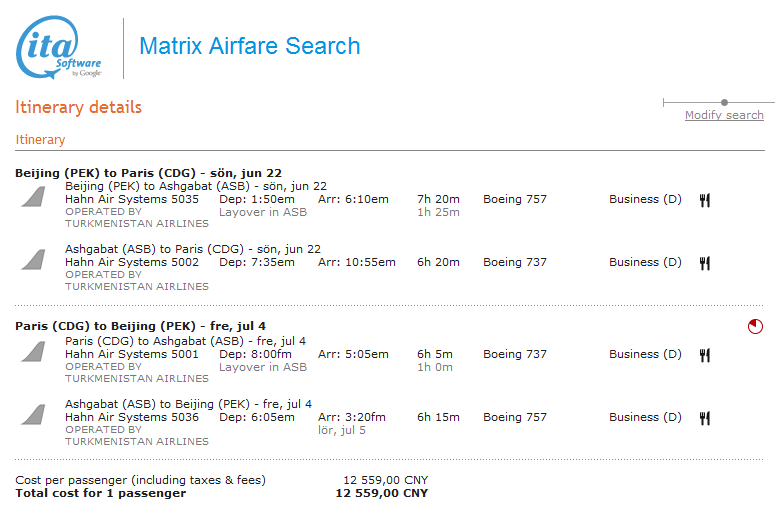Click meal icon on Beijing–Ashgabat flight row
The width and height of the screenshot is (775, 509).
click(705, 200)
